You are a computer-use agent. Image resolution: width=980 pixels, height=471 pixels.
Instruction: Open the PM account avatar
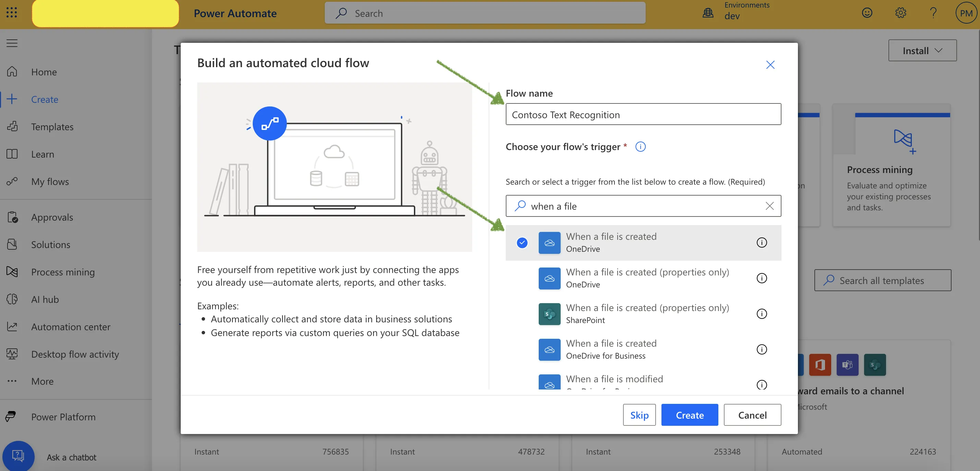(x=966, y=13)
